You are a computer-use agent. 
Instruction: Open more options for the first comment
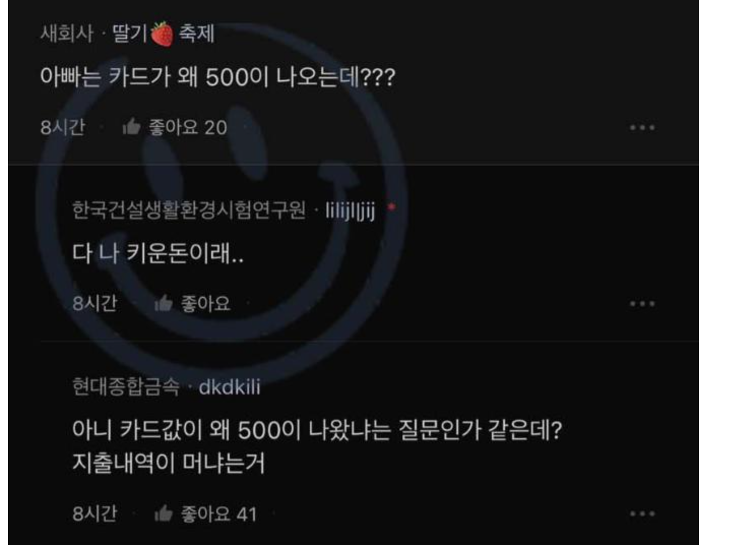coord(642,127)
